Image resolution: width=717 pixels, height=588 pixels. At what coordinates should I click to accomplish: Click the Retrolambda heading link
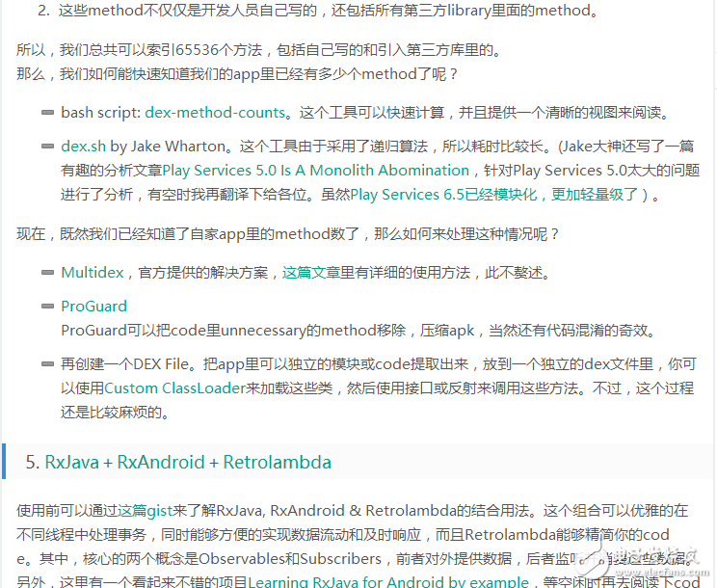tap(278, 463)
